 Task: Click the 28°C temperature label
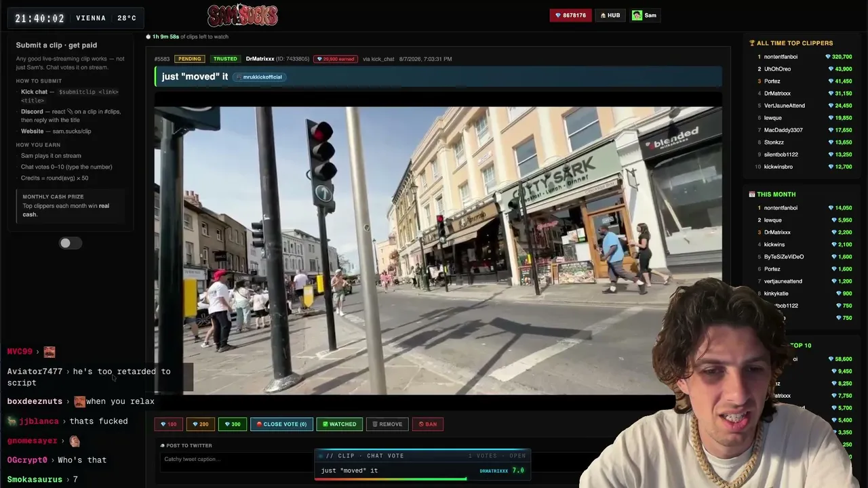point(127,18)
